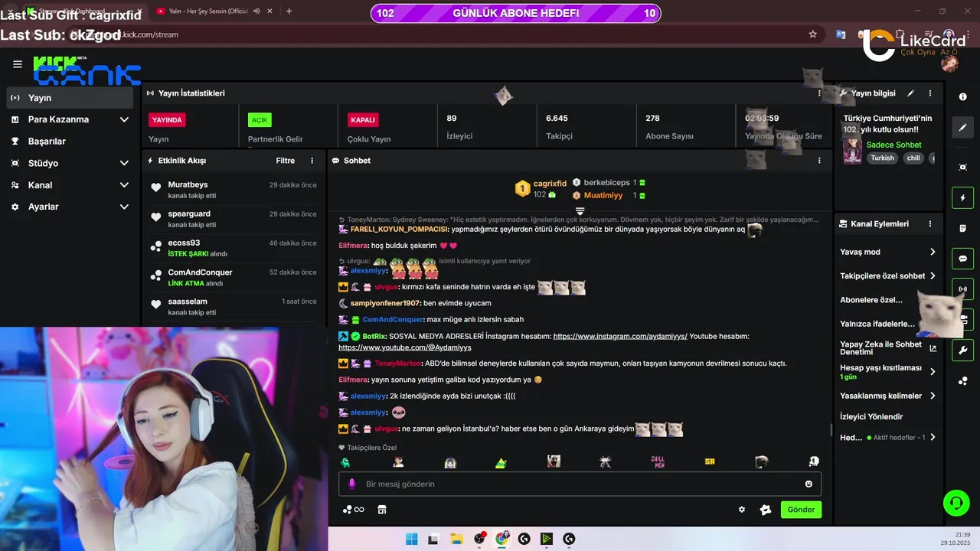The height and width of the screenshot is (551, 980).
Task: Click the pencil edit icon in right sidebar
Action: (963, 128)
